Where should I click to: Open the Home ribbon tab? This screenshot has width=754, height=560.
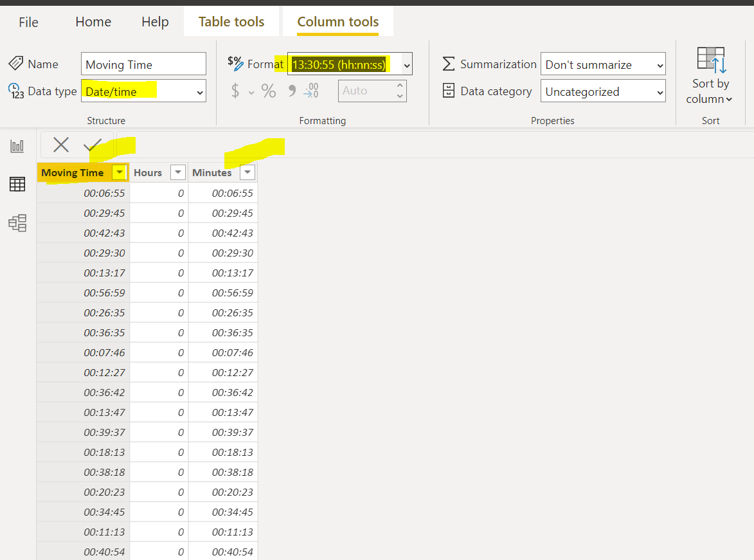coord(93,22)
